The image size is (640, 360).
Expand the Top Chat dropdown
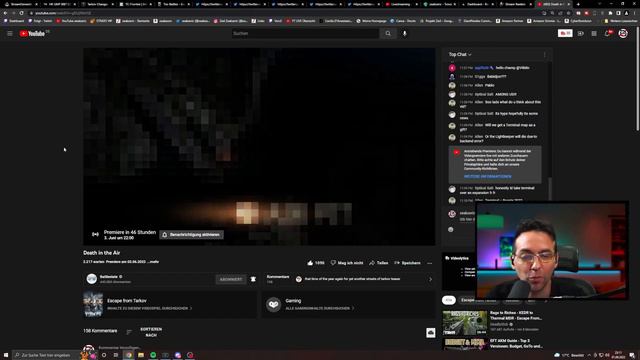pos(460,54)
